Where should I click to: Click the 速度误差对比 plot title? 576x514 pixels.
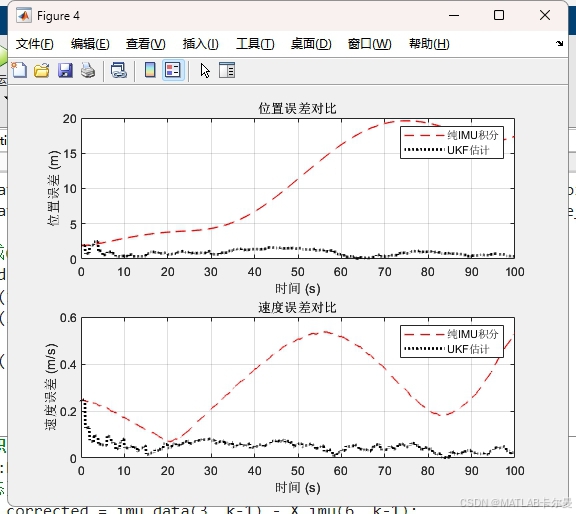pyautogui.click(x=297, y=308)
